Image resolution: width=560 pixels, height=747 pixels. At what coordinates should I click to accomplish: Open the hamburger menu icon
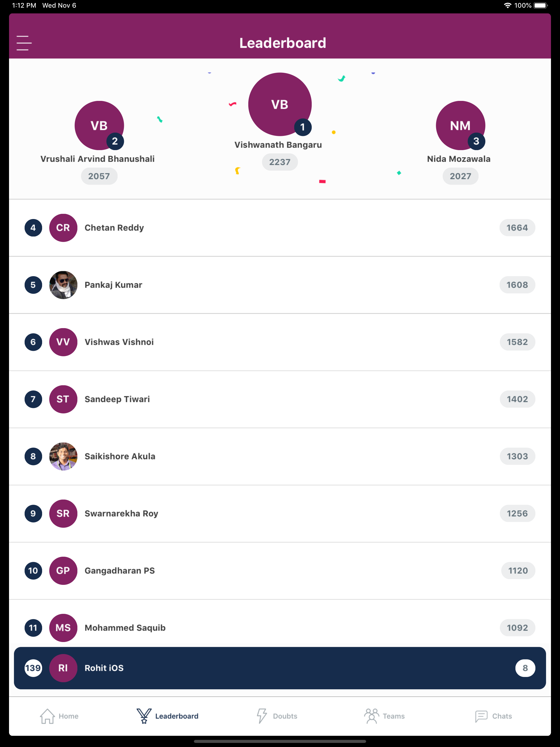24,43
